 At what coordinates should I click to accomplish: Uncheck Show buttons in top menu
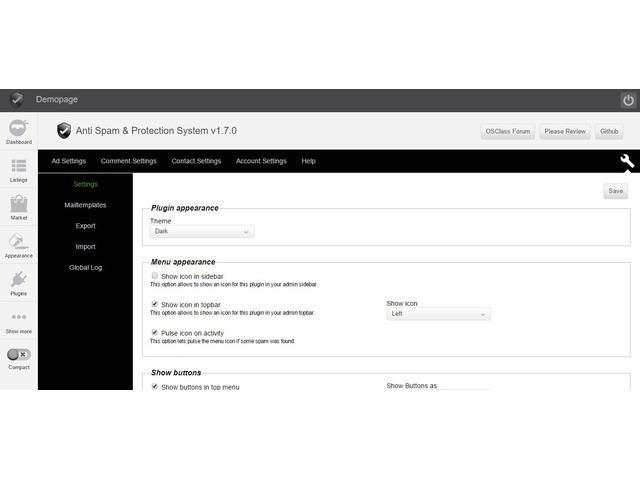click(x=155, y=386)
